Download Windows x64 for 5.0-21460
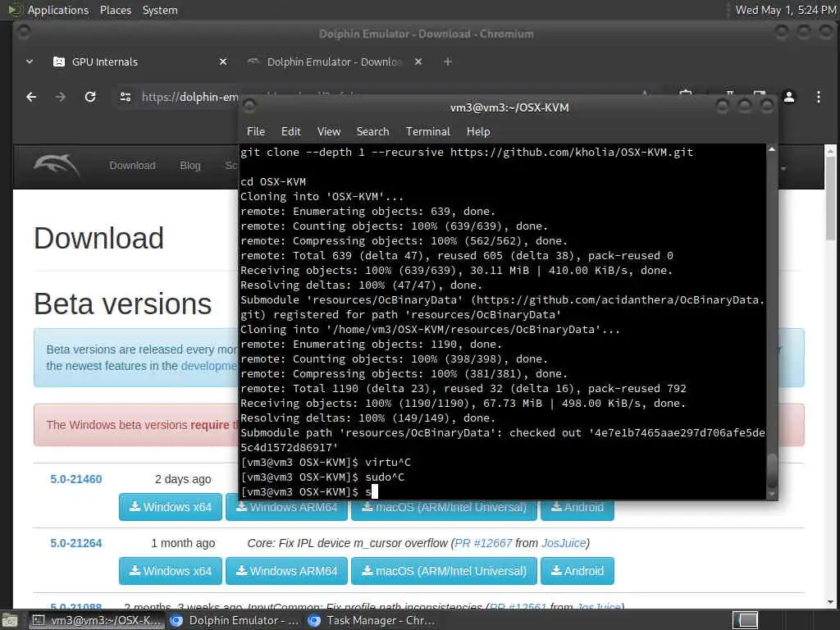The image size is (840, 630). click(171, 507)
